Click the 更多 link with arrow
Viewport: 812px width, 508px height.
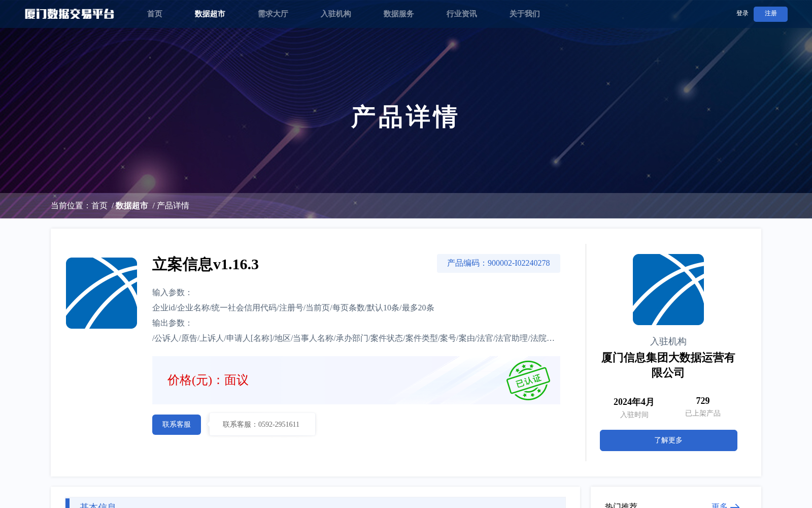tap(726, 505)
